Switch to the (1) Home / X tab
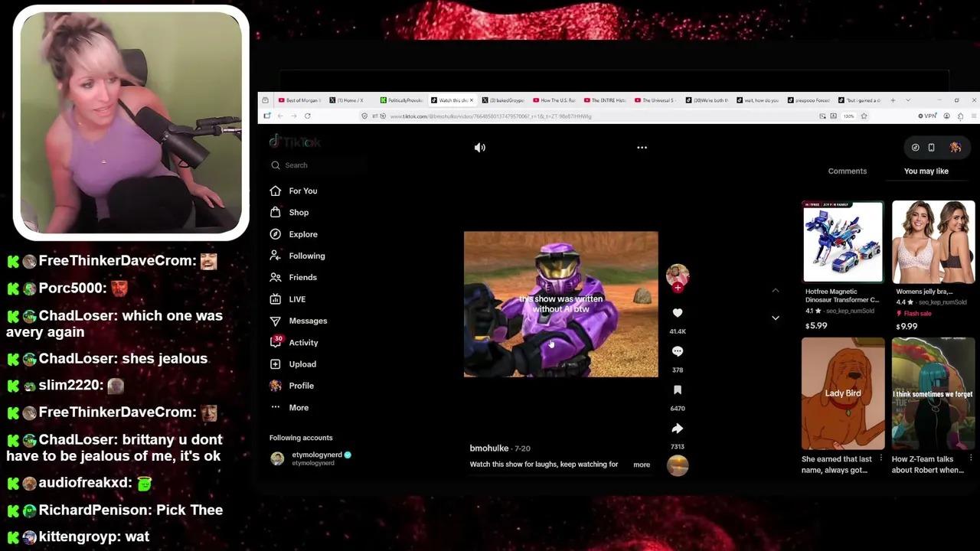This screenshot has width=980, height=551. (351, 100)
